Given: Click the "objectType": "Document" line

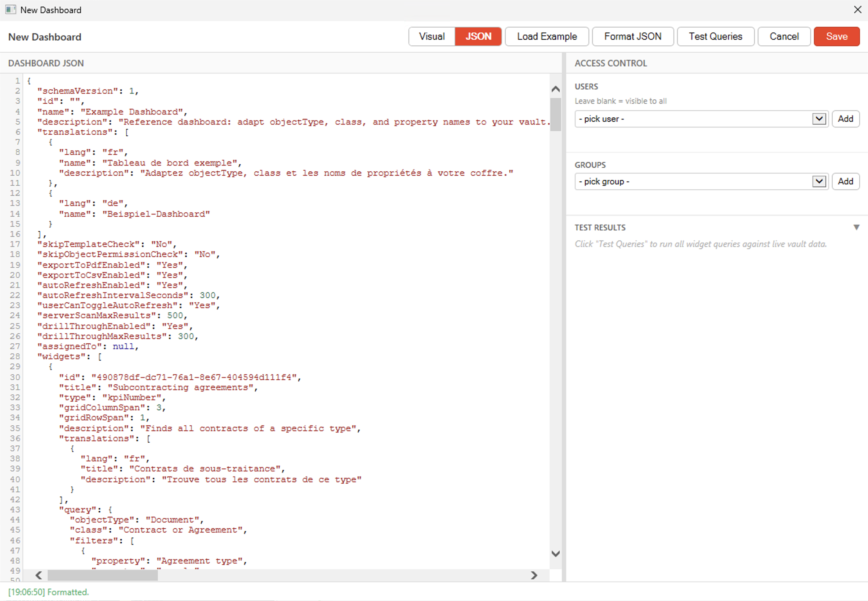Looking at the screenshot, I should coord(137,520).
